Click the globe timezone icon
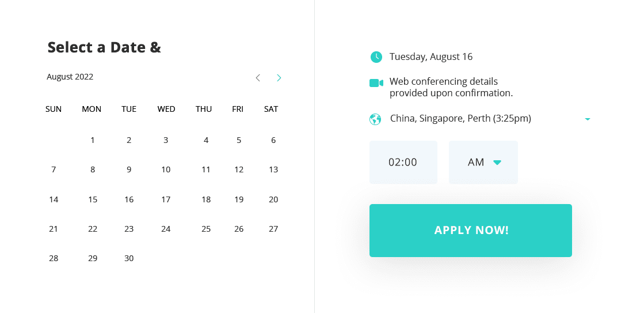The width and height of the screenshot is (644, 313). tap(375, 119)
